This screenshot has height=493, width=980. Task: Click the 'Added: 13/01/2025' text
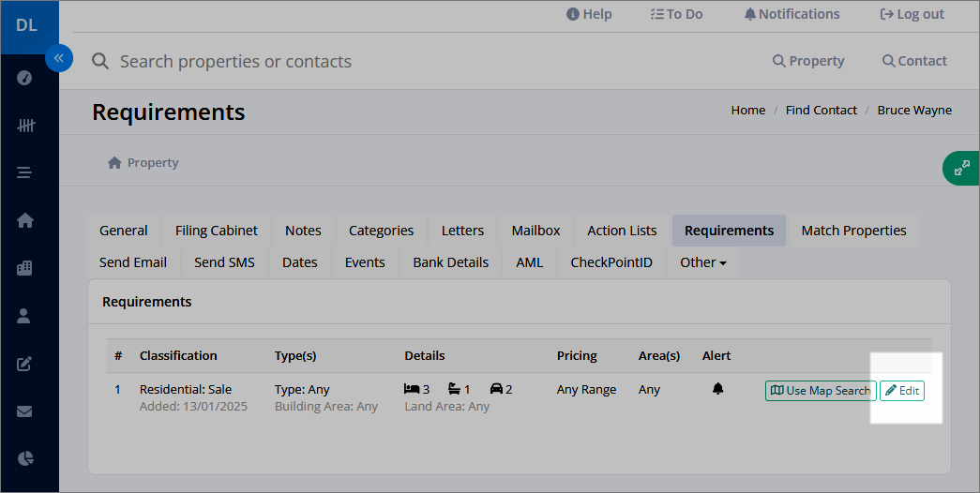193,406
